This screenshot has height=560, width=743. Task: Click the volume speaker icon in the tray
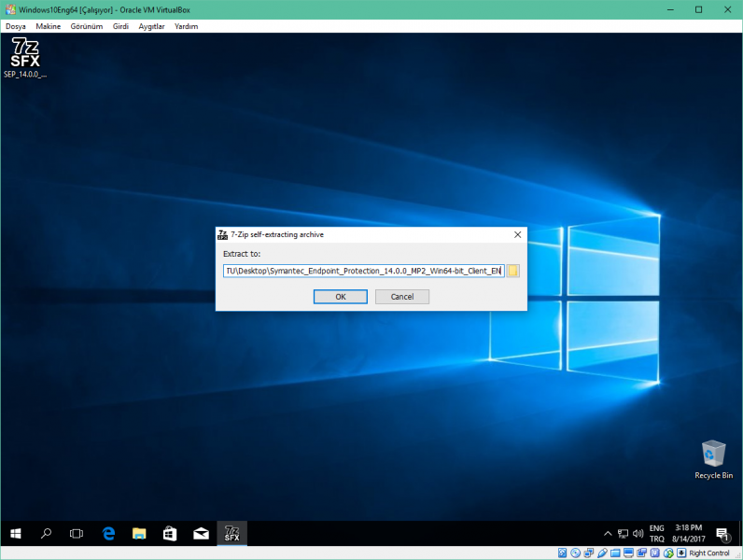(x=638, y=534)
